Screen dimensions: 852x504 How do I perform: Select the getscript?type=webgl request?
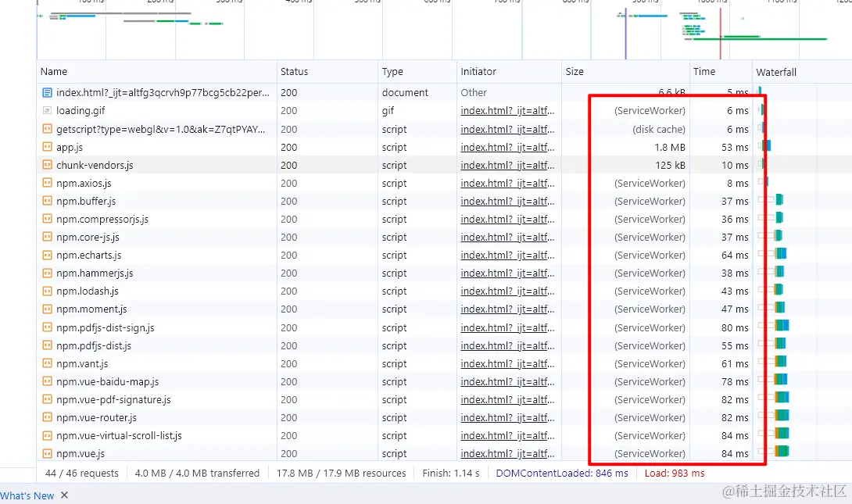(x=161, y=129)
